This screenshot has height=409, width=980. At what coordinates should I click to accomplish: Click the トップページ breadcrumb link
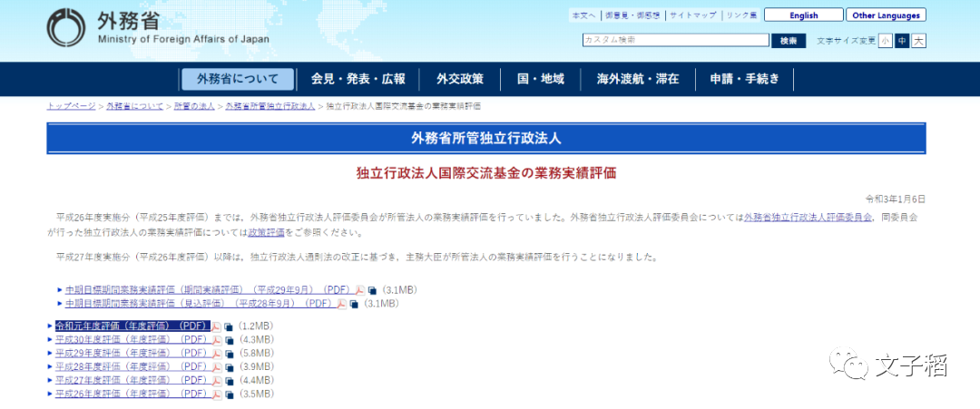coord(71,106)
